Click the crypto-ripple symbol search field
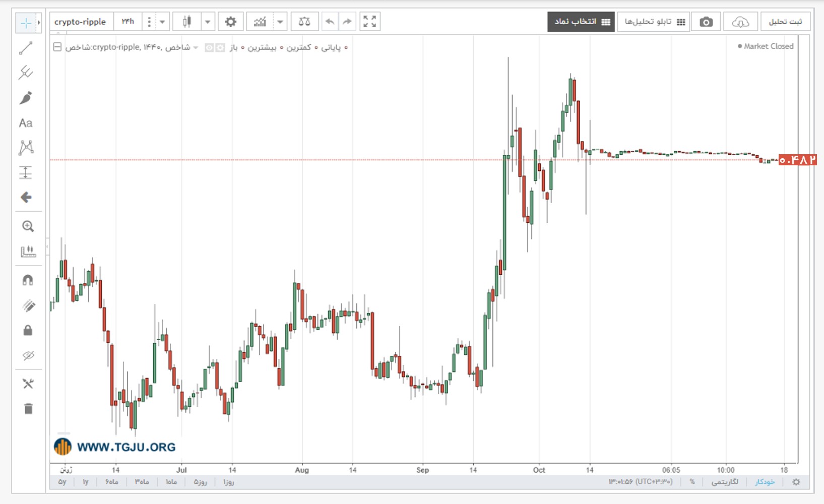Viewport: 824px width, 504px height. coord(81,22)
